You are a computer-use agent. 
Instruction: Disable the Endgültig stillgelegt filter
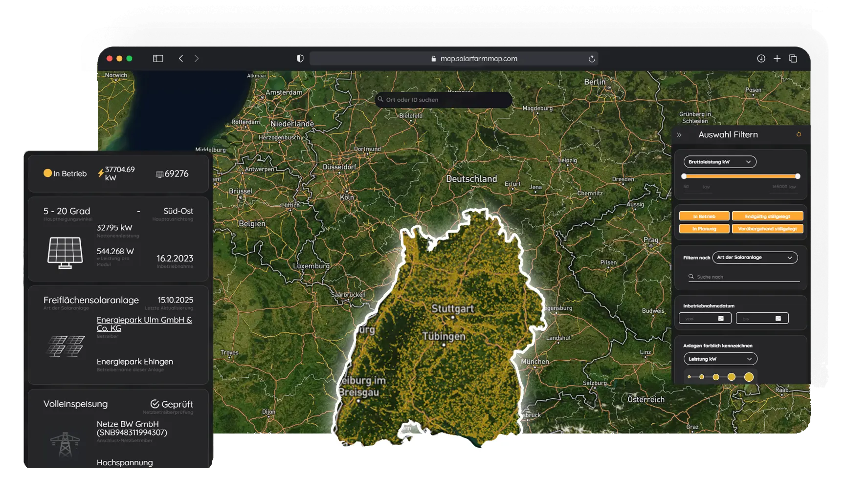[767, 216]
